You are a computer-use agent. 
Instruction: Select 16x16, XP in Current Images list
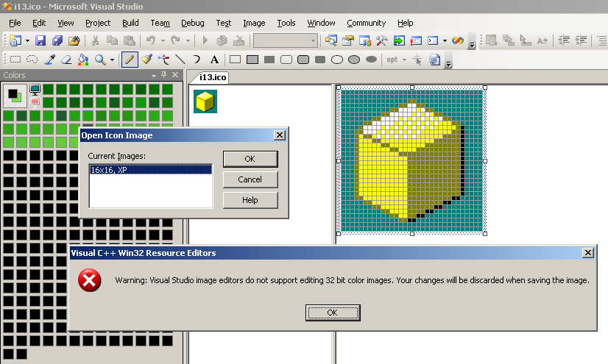tap(150, 170)
